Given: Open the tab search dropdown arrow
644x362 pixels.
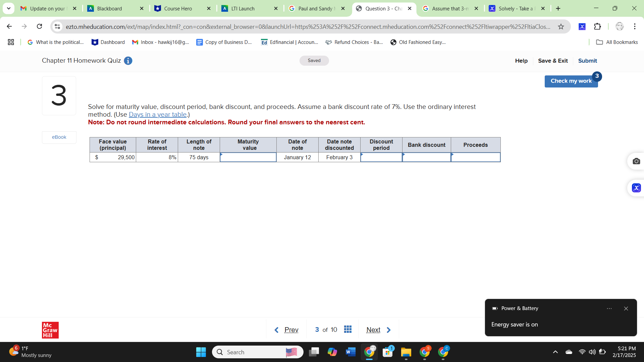Looking at the screenshot, I should coord(8,8).
